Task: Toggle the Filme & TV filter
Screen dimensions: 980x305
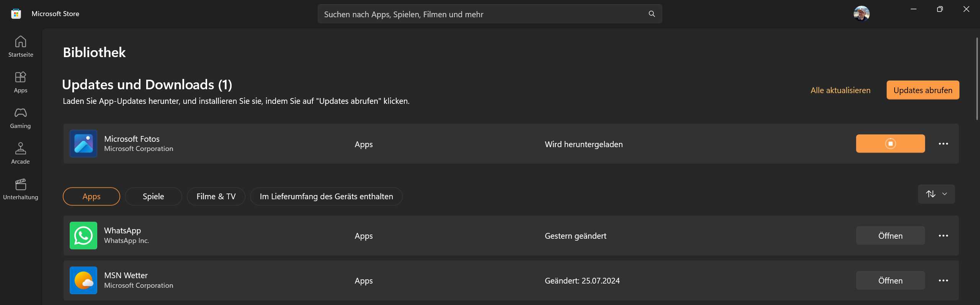Action: tap(216, 196)
